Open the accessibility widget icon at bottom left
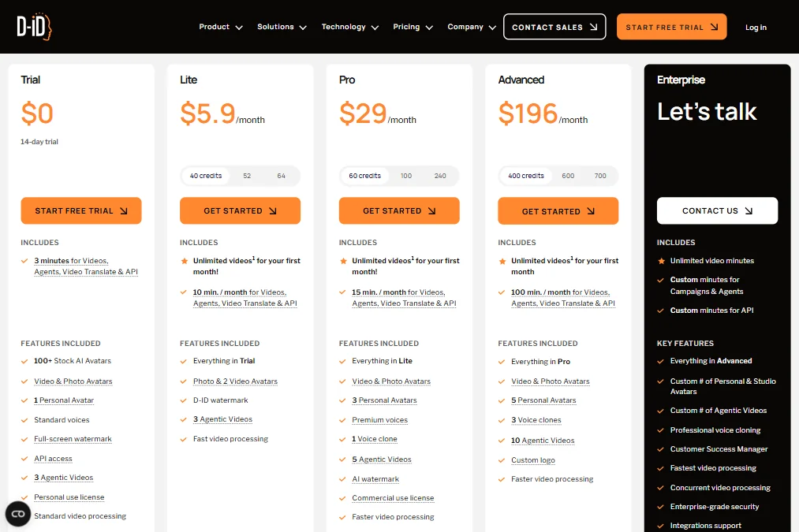 pyautogui.click(x=18, y=514)
